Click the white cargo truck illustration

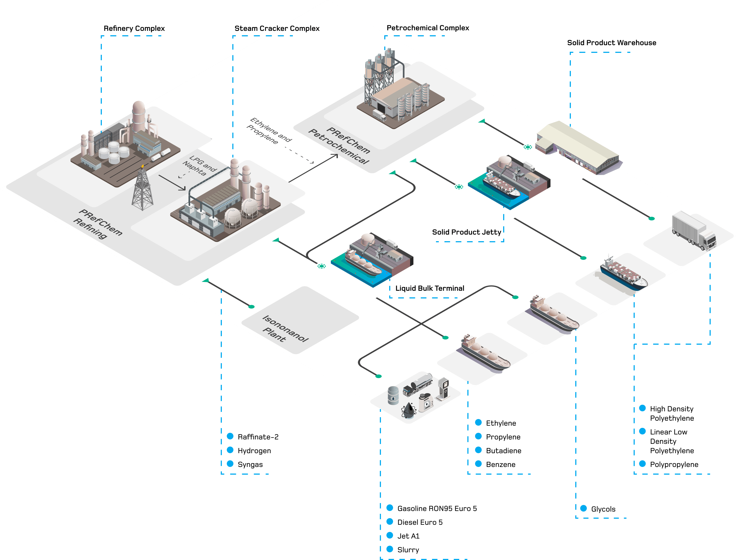click(x=694, y=231)
